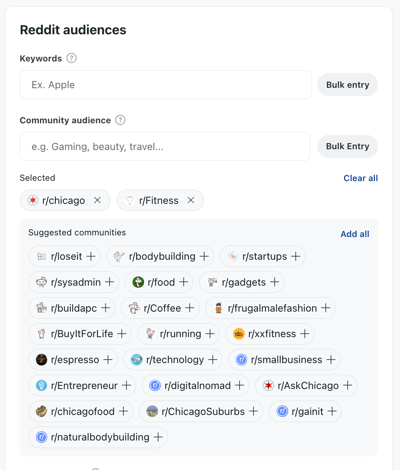The height and width of the screenshot is (470, 400).
Task: Remove r/chicago with its X icon
Action: tap(97, 200)
